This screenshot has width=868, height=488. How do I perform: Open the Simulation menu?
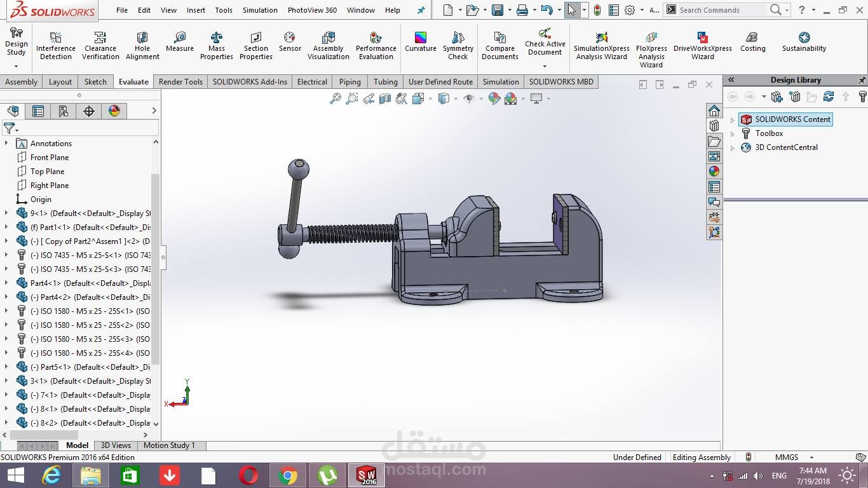click(259, 10)
